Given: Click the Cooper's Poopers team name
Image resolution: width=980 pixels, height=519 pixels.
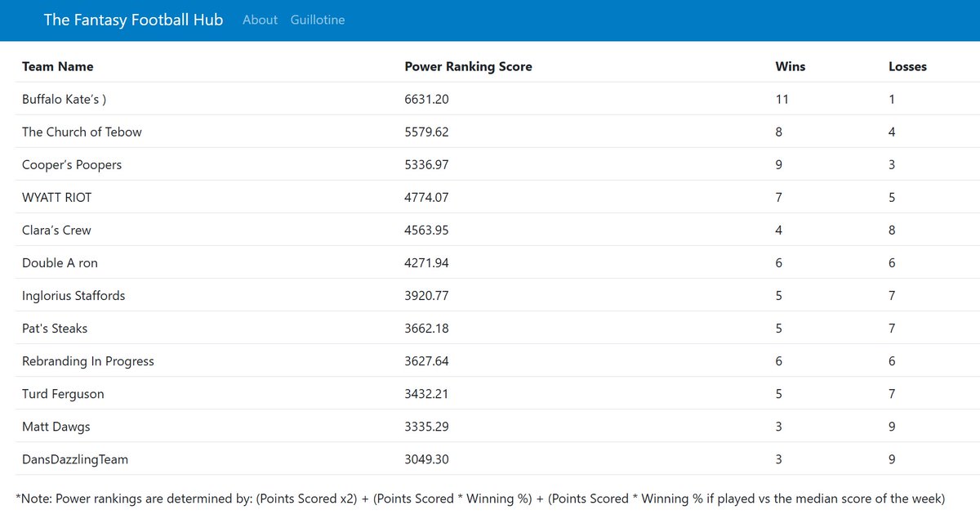Looking at the screenshot, I should coord(72,164).
